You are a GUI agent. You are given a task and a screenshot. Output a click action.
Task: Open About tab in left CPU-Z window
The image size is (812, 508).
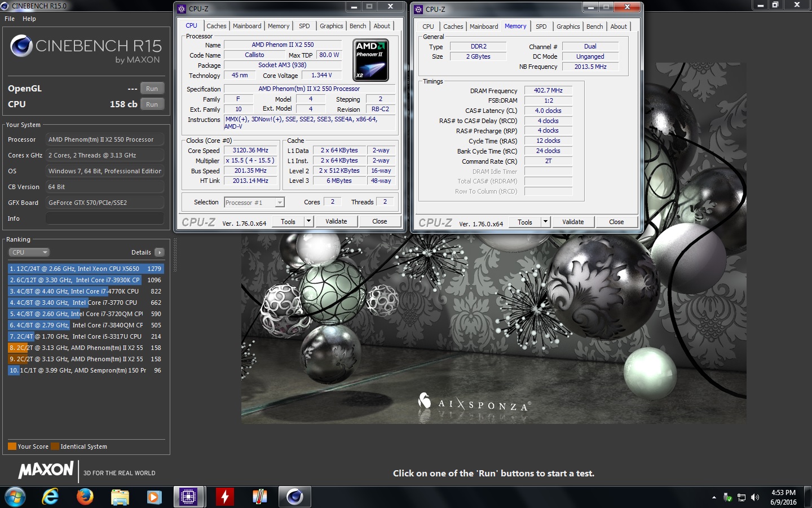pyautogui.click(x=382, y=26)
